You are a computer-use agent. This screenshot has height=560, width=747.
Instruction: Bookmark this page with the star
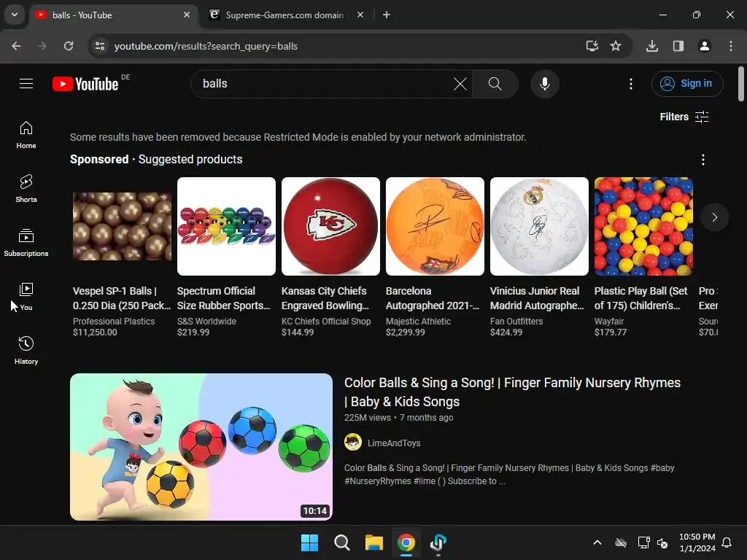click(x=616, y=46)
